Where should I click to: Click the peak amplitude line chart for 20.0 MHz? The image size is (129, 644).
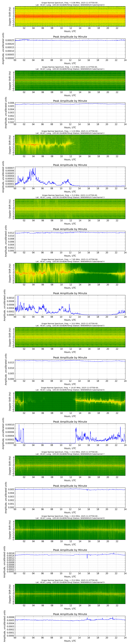[70, 562]
